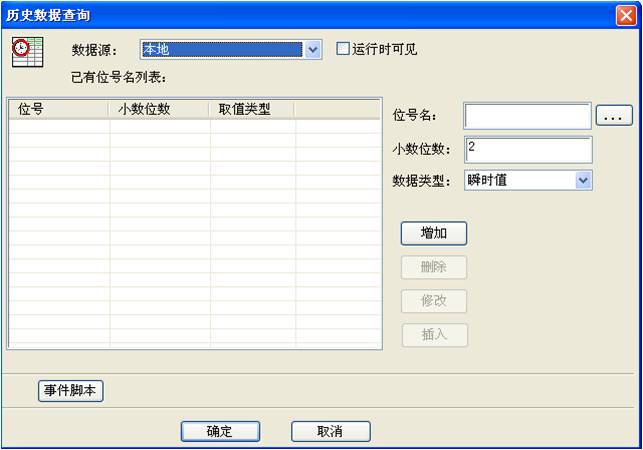643x450 pixels.
Task: Click the 小数位数 column header in list
Action: 157,109
